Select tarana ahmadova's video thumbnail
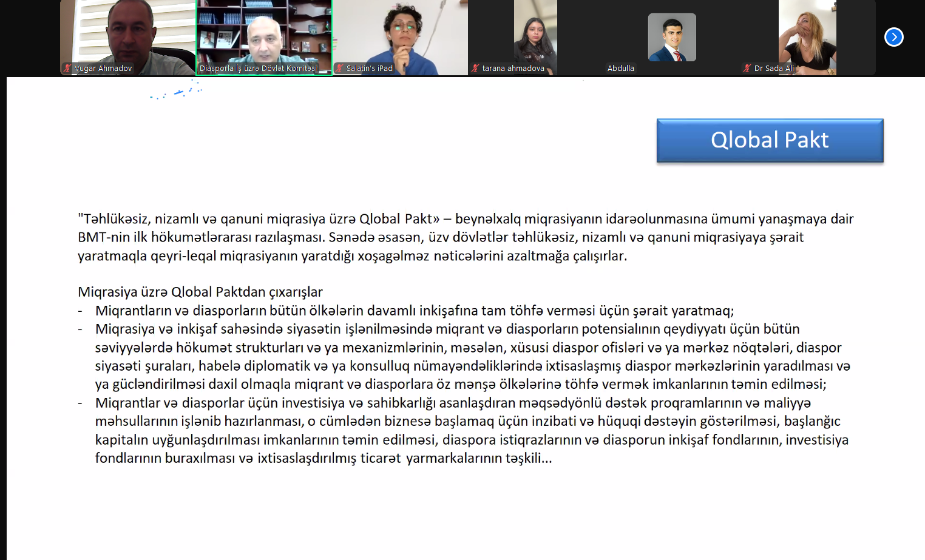The height and width of the screenshot is (560, 925). pyautogui.click(x=535, y=33)
